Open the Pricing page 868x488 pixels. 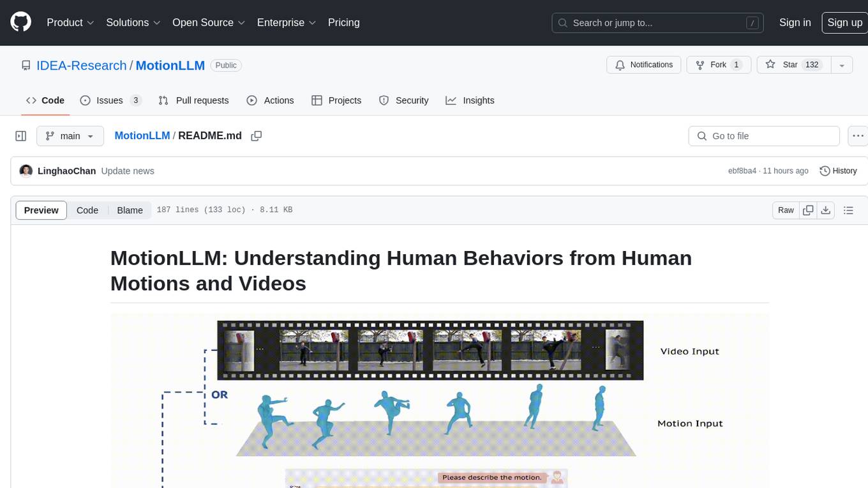click(344, 22)
